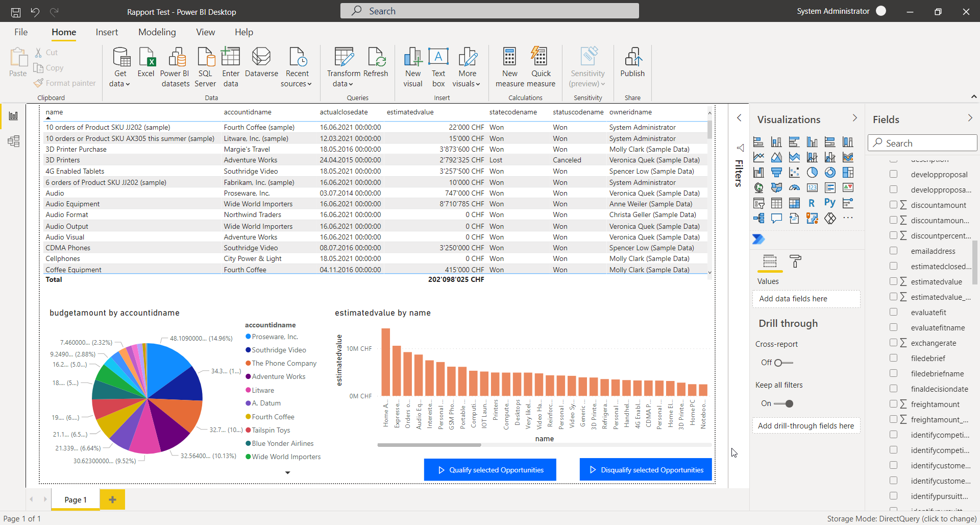Collapse the Visualizations pane chevron

click(x=855, y=118)
